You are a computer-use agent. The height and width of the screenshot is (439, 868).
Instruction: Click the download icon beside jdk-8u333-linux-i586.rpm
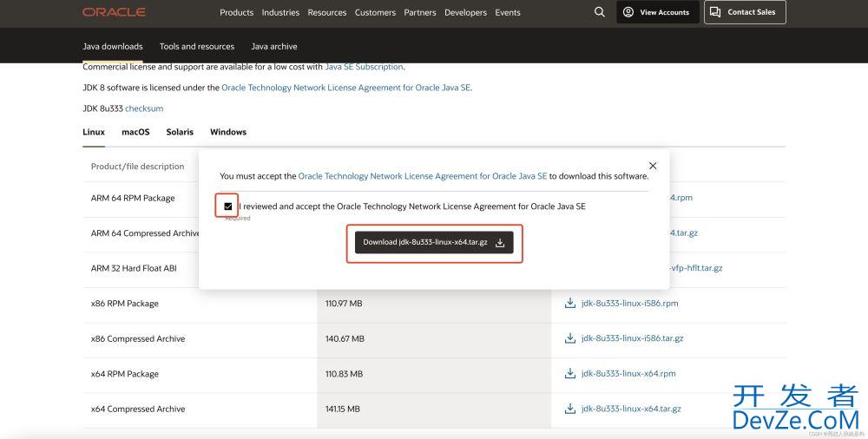click(569, 303)
